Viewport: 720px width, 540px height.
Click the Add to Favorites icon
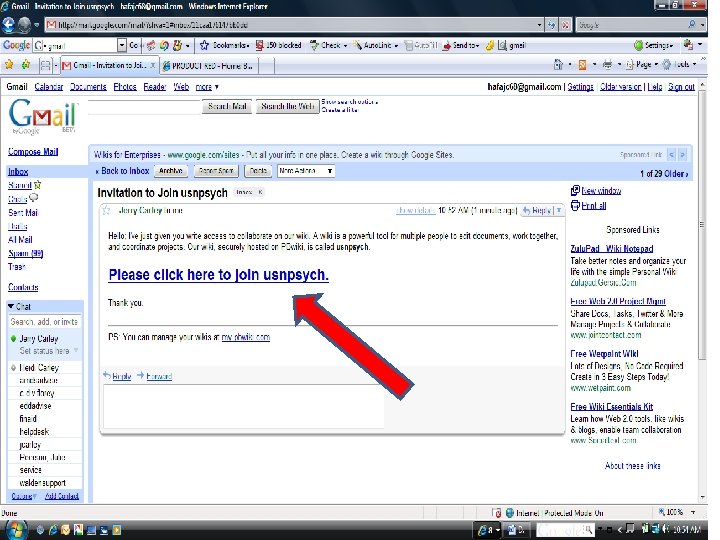point(26,65)
